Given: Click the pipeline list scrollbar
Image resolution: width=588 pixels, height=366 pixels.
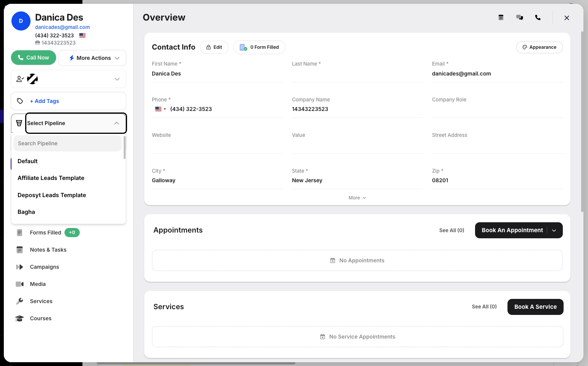Looking at the screenshot, I should pos(124,148).
